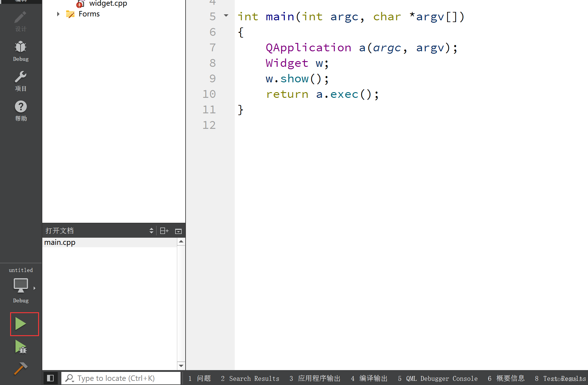The width and height of the screenshot is (588, 385).
Task: Click the open documents scroll-down arrow
Action: (x=181, y=366)
